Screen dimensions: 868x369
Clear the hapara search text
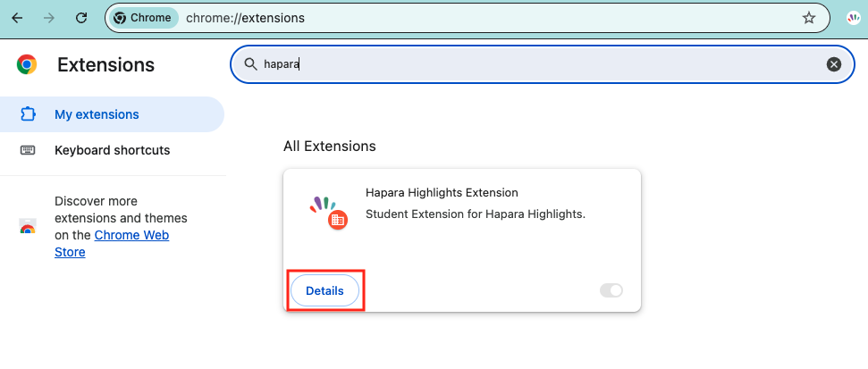click(x=834, y=64)
